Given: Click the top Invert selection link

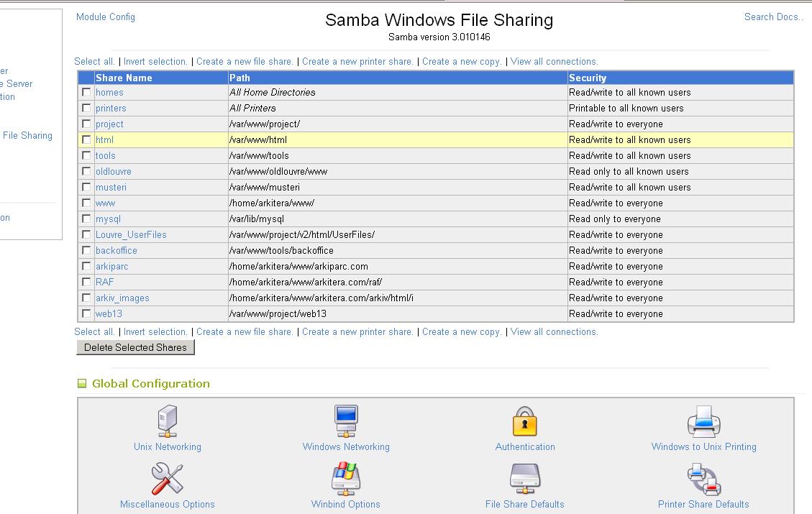Looking at the screenshot, I should pos(155,62).
